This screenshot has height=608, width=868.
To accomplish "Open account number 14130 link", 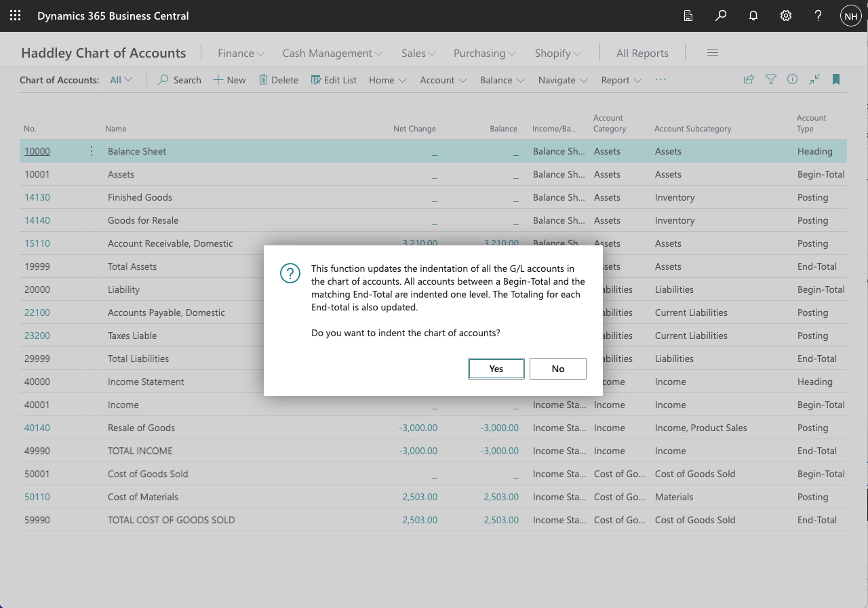I will click(x=37, y=197).
